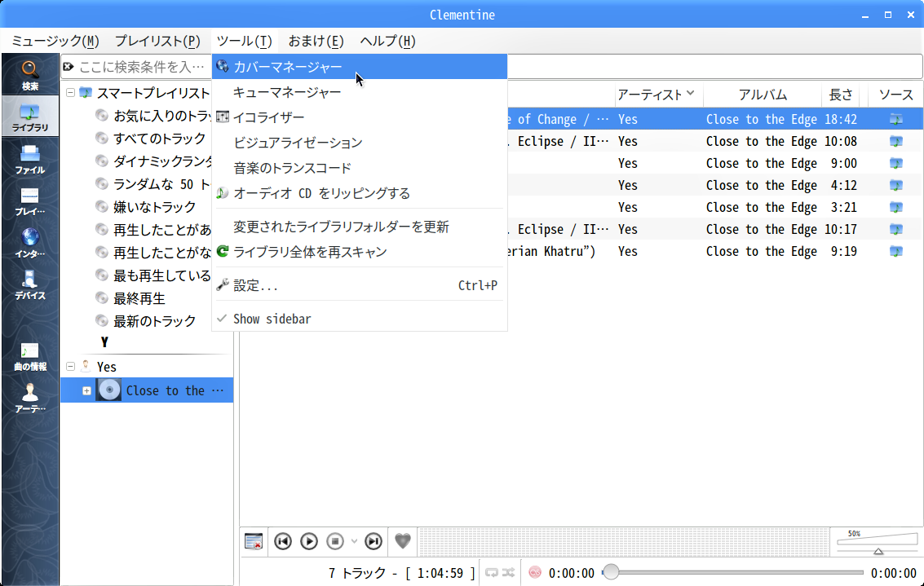This screenshot has width=924, height=586.
Task: Open the 検索 search sidebar tab
Action: [30, 75]
